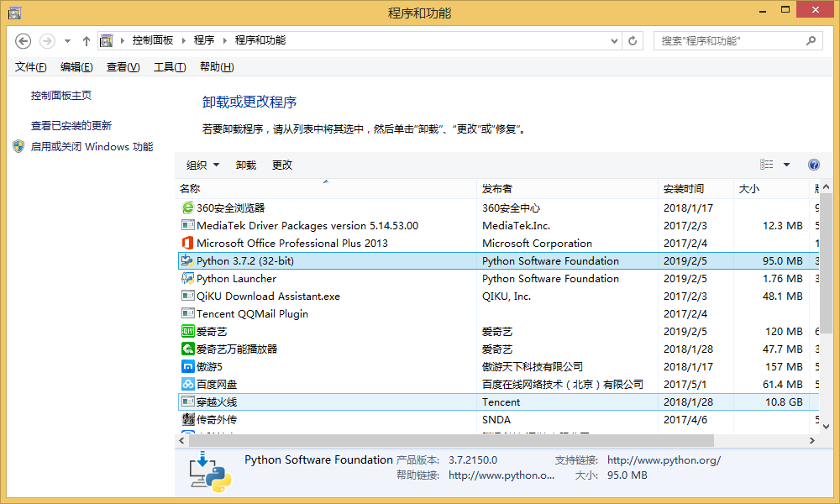The width and height of the screenshot is (840, 504).
Task: Click the 卸载 button
Action: [246, 165]
